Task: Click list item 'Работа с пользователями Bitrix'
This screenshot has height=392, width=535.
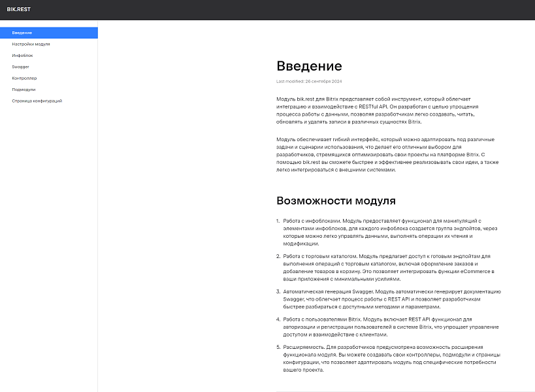Action: [x=391, y=327]
